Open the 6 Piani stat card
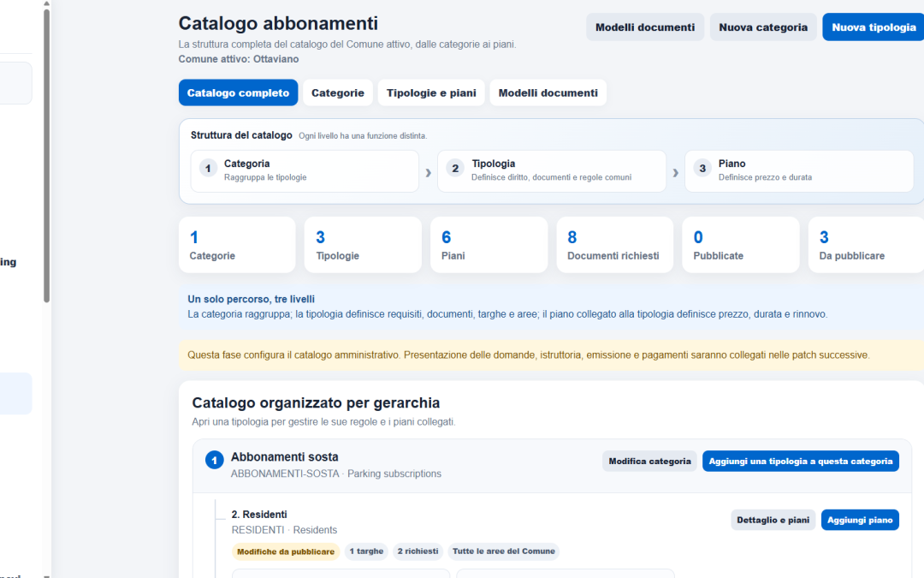Viewport: 924px width, 578px height. point(489,245)
